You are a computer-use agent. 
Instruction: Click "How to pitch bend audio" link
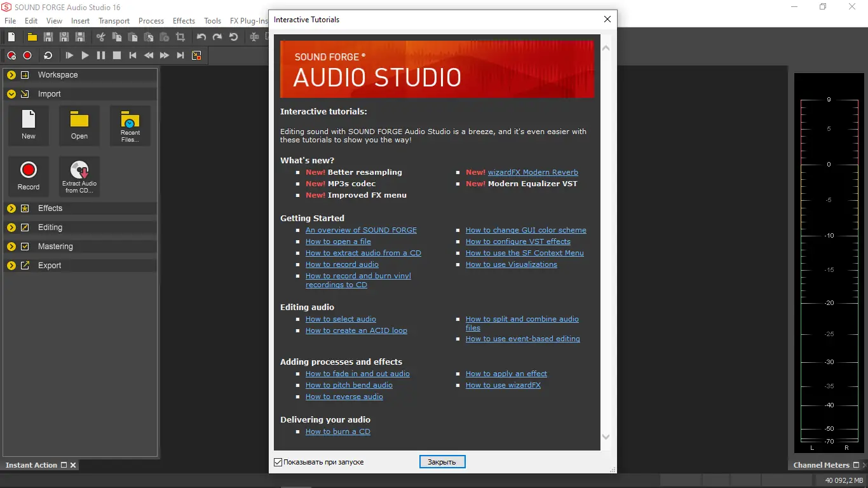(349, 385)
